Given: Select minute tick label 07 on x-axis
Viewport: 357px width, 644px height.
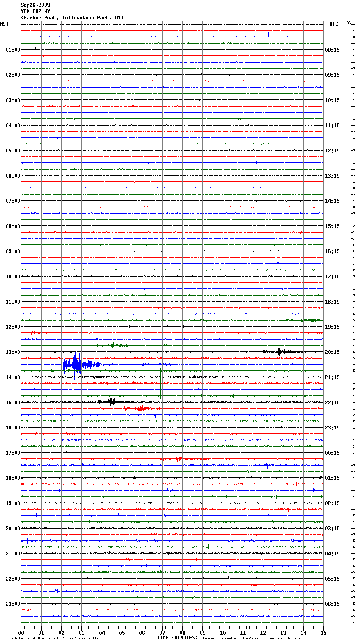Looking at the screenshot, I should point(162,633).
